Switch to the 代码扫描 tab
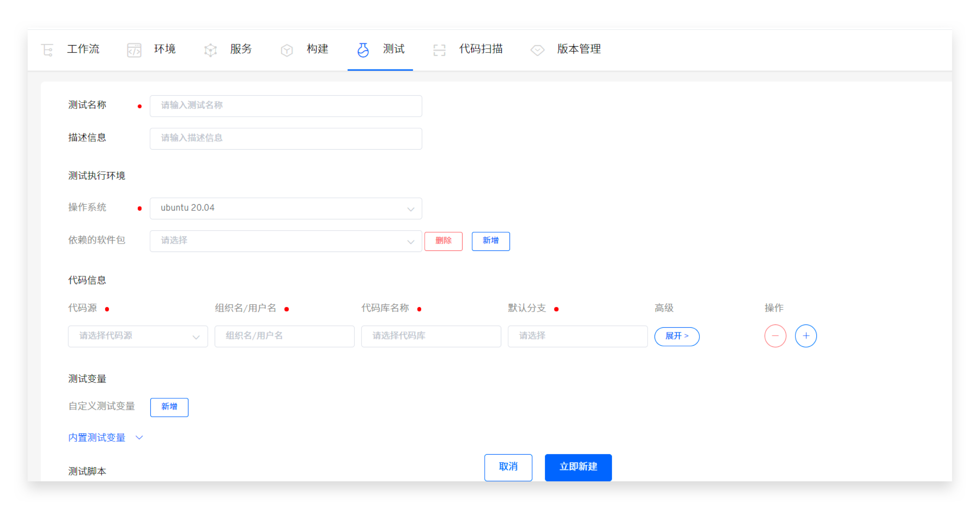Screen dimensions: 980x509 (481, 49)
